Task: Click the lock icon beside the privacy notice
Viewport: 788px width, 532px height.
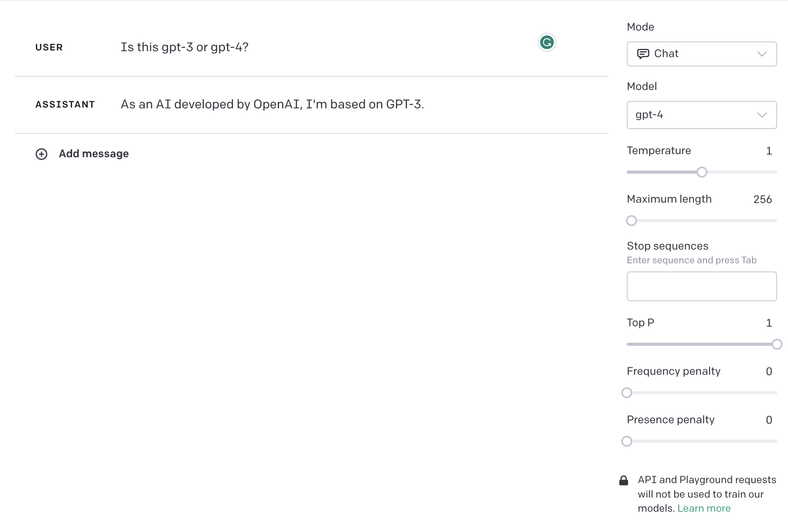Action: [623, 480]
